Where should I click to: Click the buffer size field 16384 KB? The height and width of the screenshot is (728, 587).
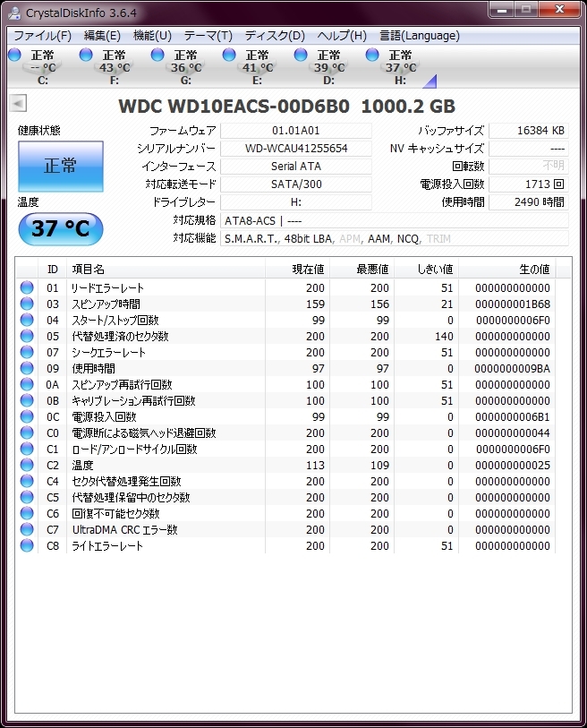[x=529, y=131]
